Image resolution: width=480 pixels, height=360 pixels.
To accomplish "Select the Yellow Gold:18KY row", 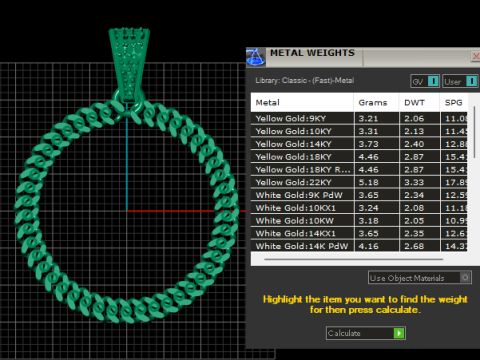I will 359,157.
